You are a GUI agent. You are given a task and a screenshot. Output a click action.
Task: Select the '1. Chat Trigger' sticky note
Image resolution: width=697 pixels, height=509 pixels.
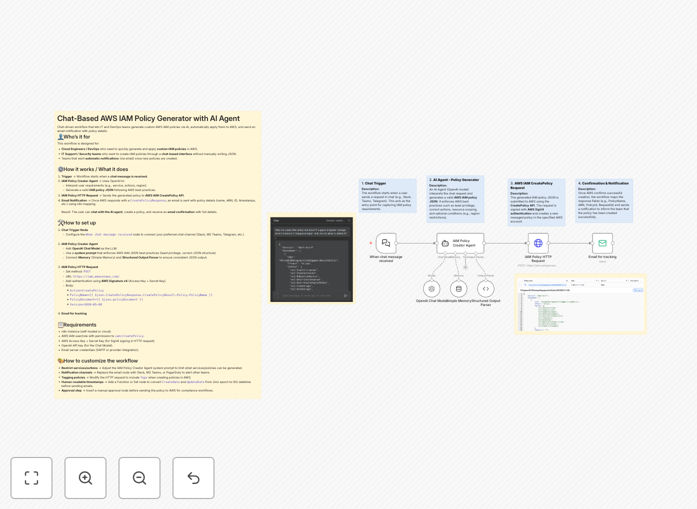(x=388, y=196)
